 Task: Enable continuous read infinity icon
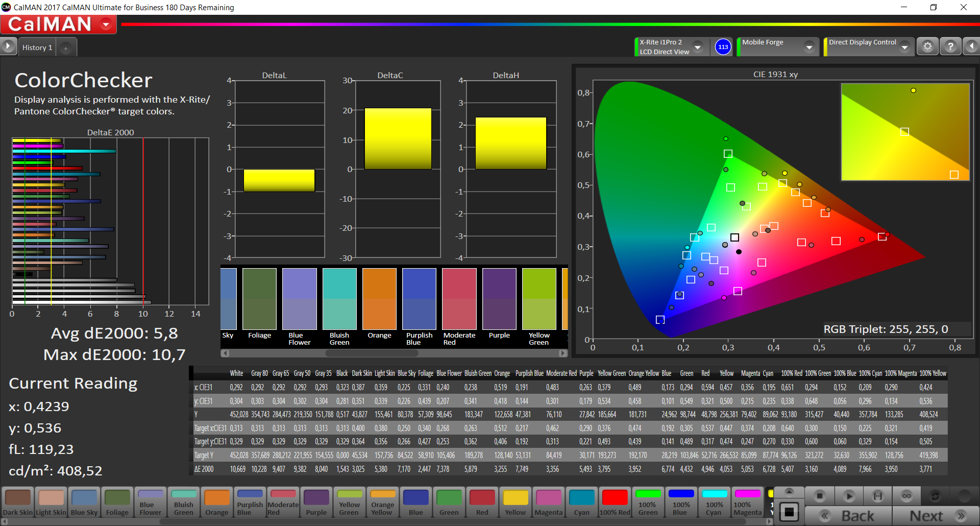906,496
